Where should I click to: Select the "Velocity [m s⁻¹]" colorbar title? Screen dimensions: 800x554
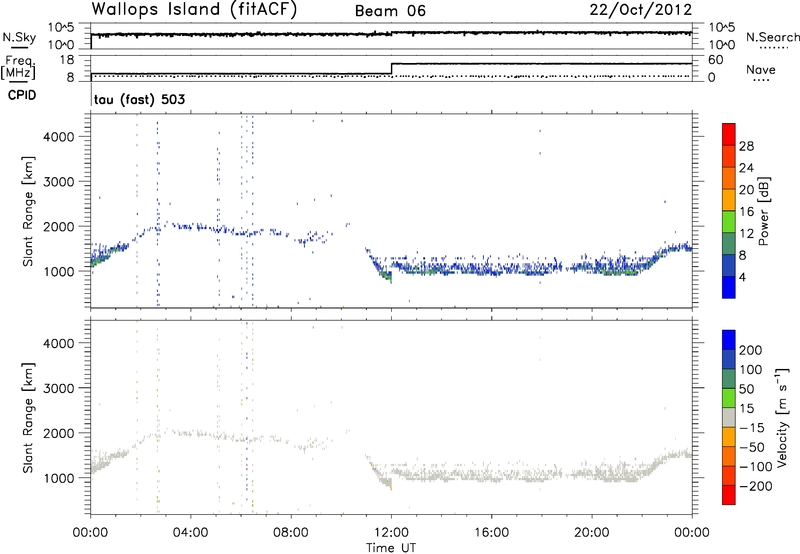point(782,417)
